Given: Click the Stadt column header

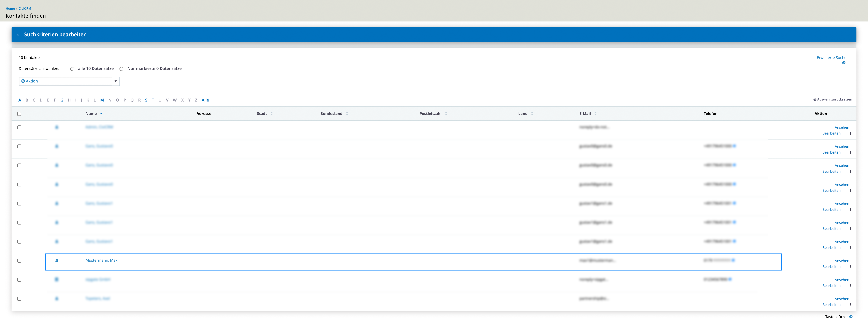Looking at the screenshot, I should click(x=262, y=113).
